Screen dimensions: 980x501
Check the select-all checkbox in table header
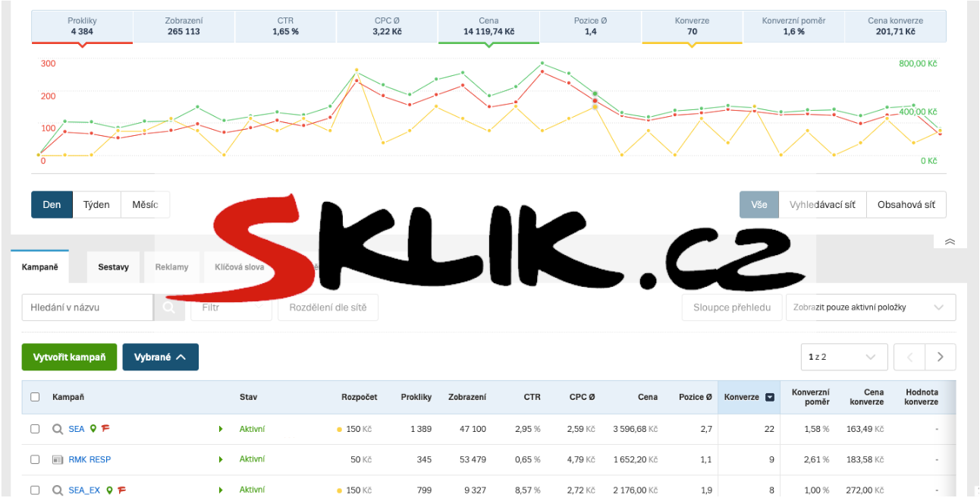[34, 396]
